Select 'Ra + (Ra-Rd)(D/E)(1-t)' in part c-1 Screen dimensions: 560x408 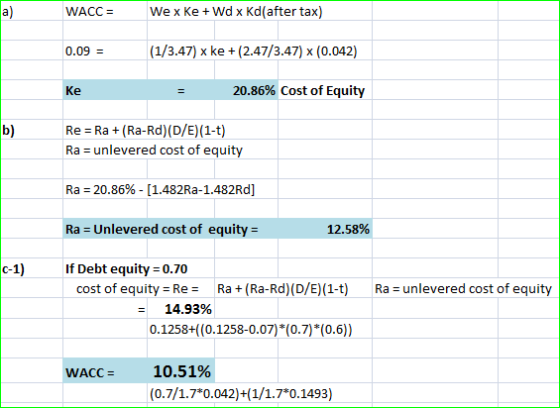[x=282, y=289]
